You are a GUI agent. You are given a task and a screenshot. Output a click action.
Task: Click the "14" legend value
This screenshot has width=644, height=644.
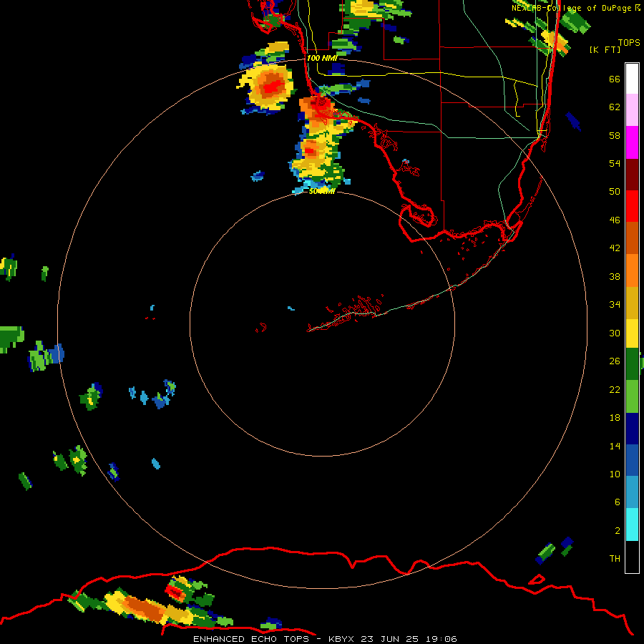tap(615, 446)
